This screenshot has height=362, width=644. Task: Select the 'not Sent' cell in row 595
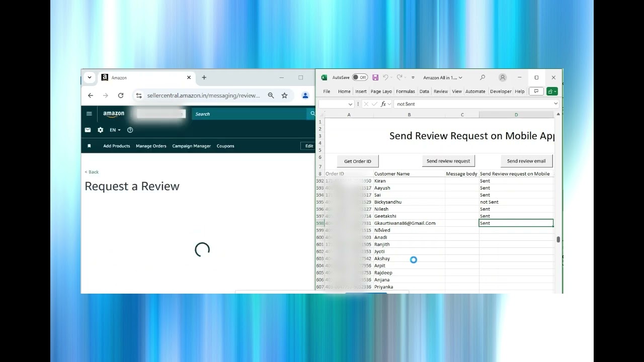point(516,202)
